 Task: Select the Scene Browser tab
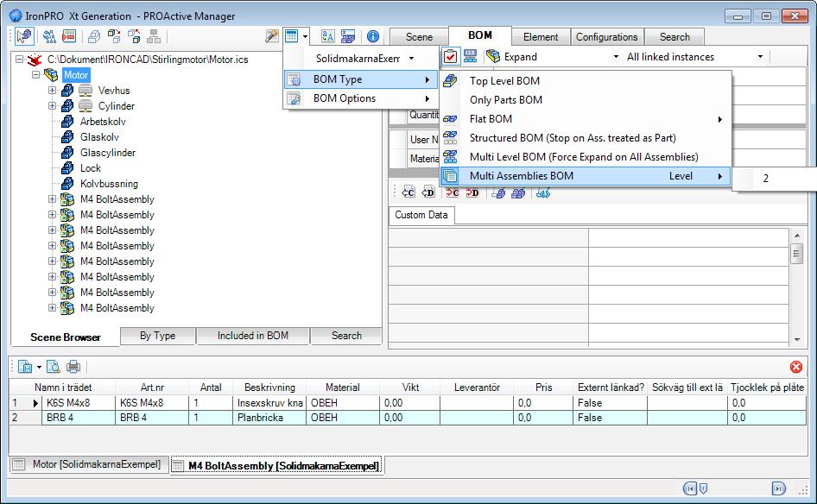click(66, 337)
